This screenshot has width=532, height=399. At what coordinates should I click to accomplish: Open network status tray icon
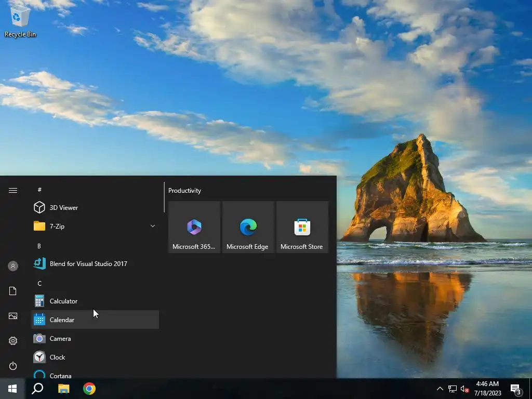point(453,389)
